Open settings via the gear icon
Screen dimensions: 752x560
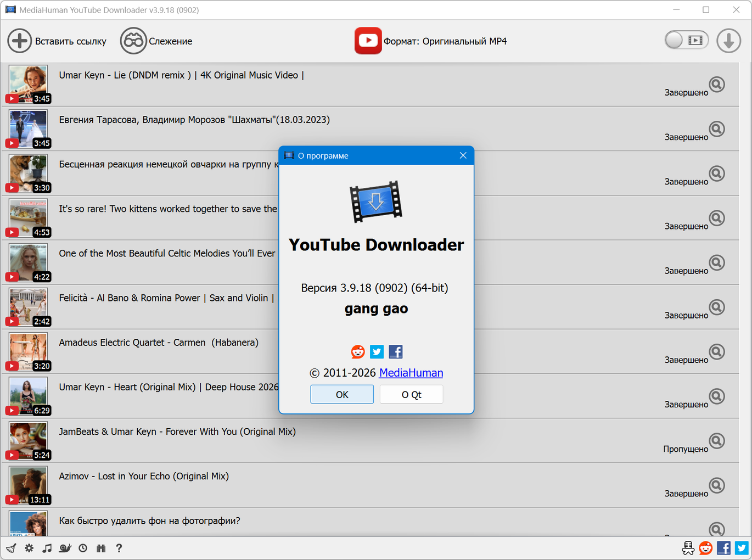tap(29, 548)
